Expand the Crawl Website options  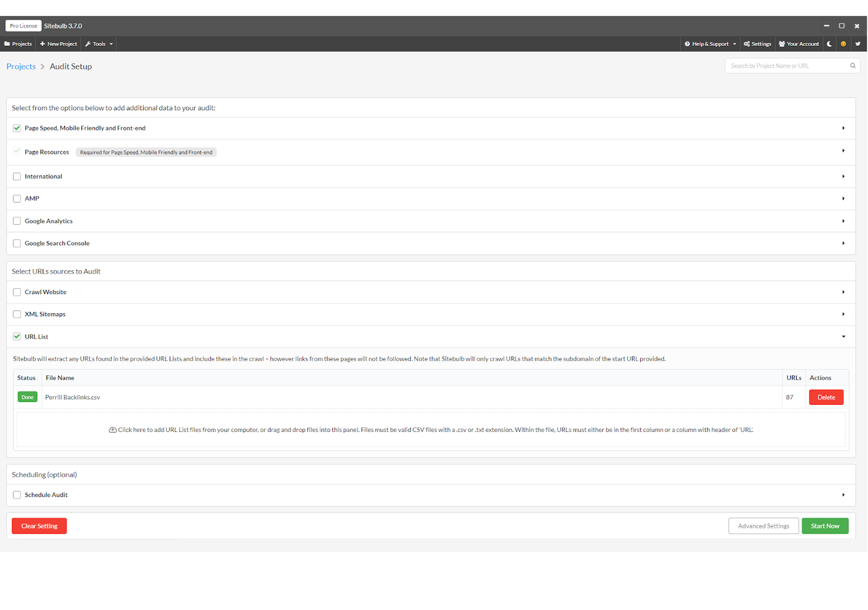[x=844, y=292]
